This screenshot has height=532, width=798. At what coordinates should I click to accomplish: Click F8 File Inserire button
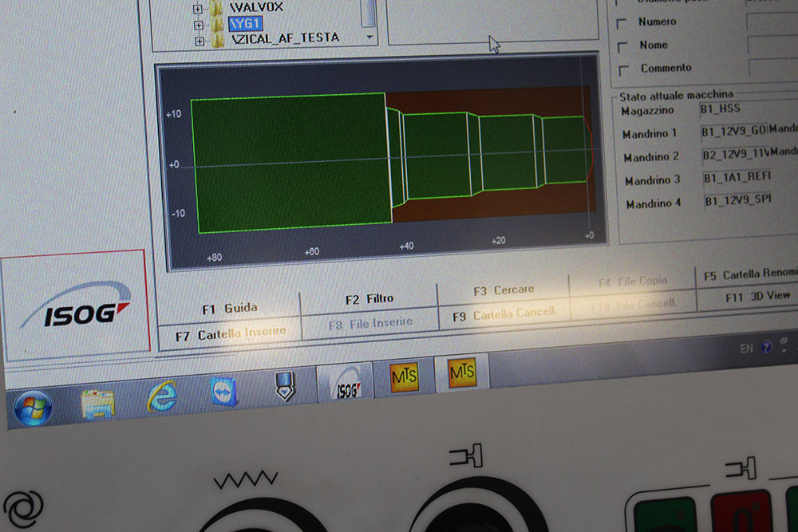[370, 324]
